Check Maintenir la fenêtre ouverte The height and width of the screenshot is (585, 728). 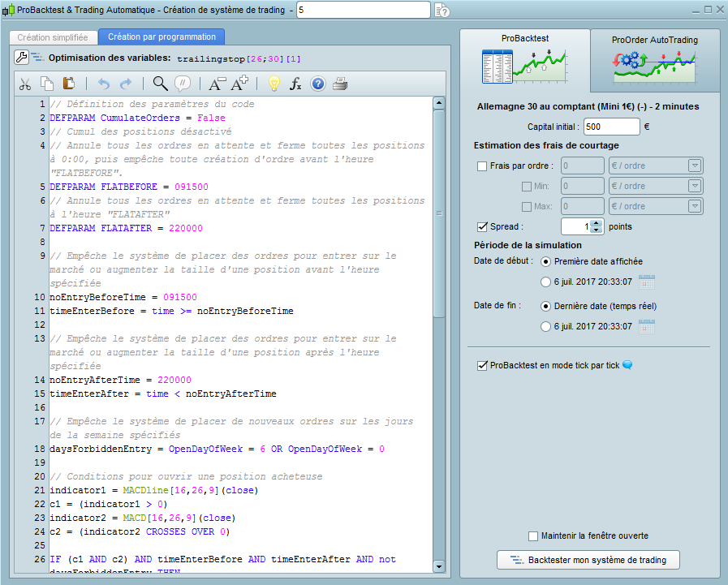click(533, 536)
